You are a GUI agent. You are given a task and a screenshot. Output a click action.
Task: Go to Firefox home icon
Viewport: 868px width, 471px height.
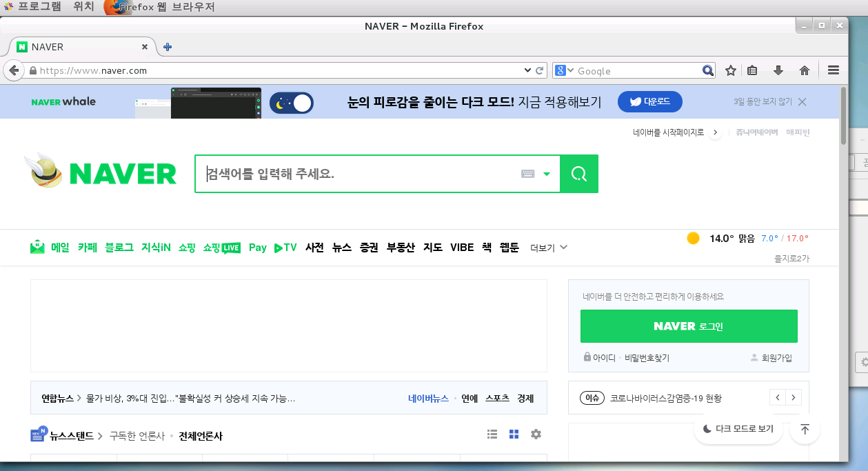804,70
